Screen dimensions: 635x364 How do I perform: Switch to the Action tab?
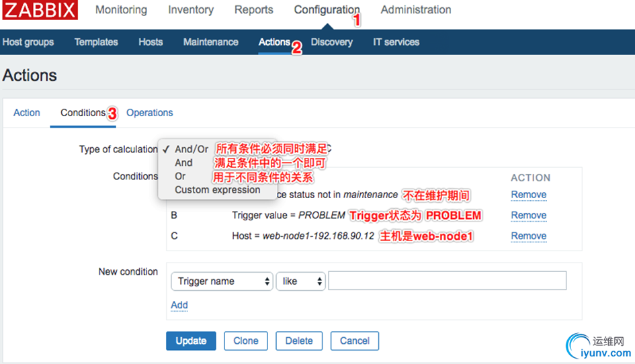click(x=27, y=113)
